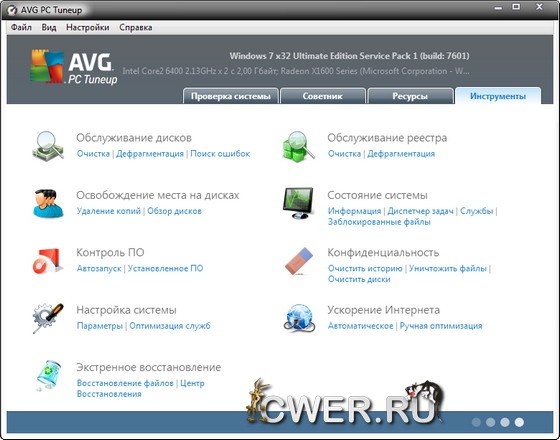
Task: Open the Файл menu
Action: coord(21,28)
